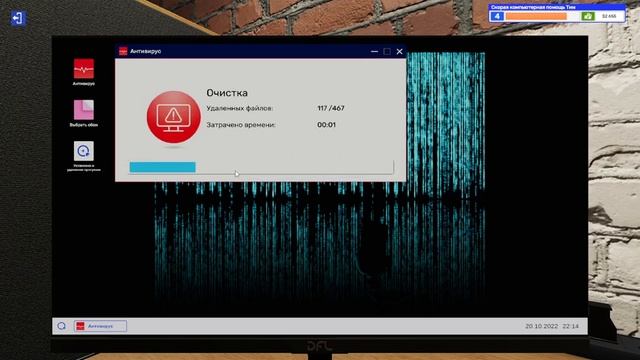Click the money amount in the HUD

pos(609,16)
